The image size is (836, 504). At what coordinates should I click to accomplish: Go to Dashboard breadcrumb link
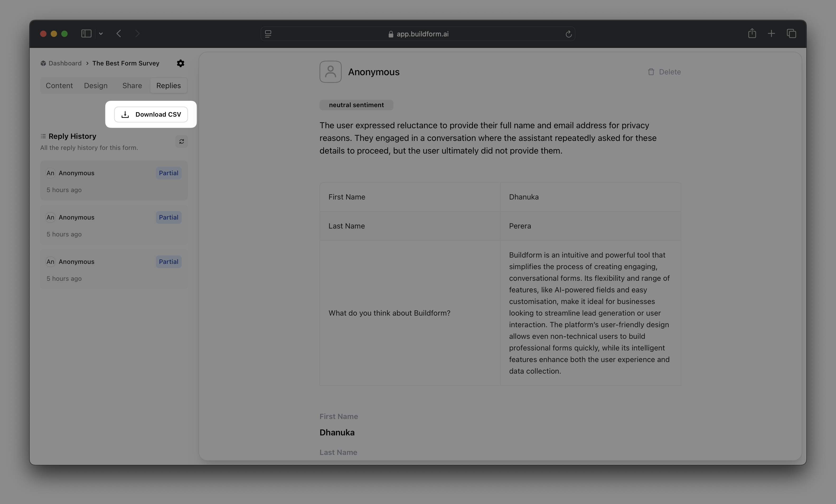[65, 63]
